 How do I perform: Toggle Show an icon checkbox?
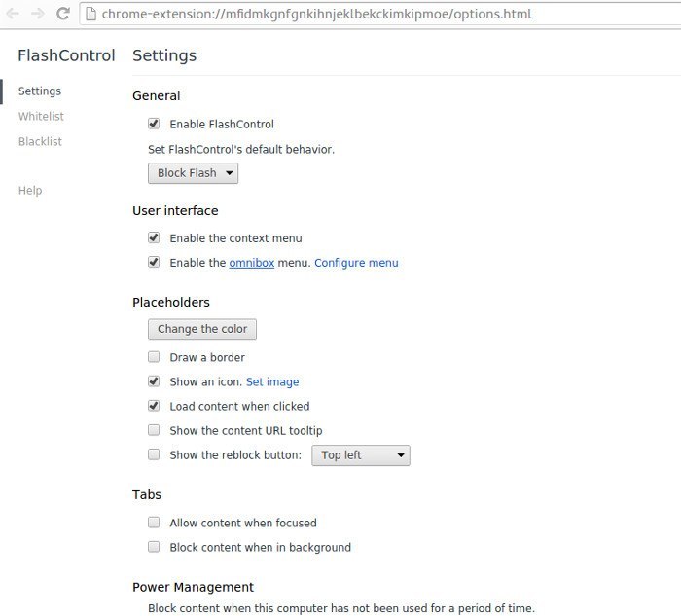pyautogui.click(x=154, y=381)
